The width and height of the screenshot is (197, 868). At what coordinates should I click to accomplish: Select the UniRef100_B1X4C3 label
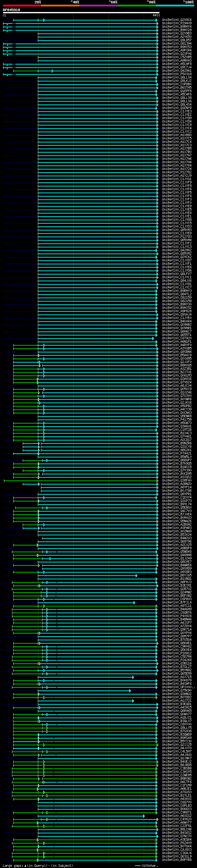tap(177, 433)
